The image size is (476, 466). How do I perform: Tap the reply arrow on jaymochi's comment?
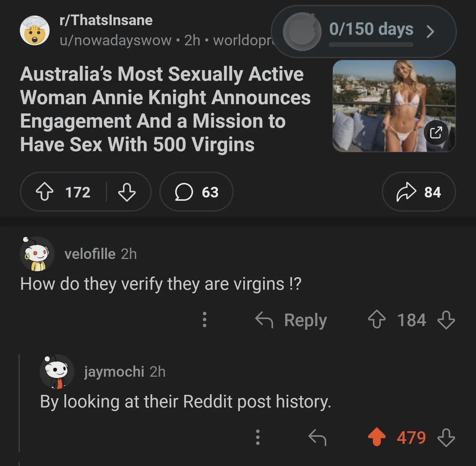pos(317,437)
